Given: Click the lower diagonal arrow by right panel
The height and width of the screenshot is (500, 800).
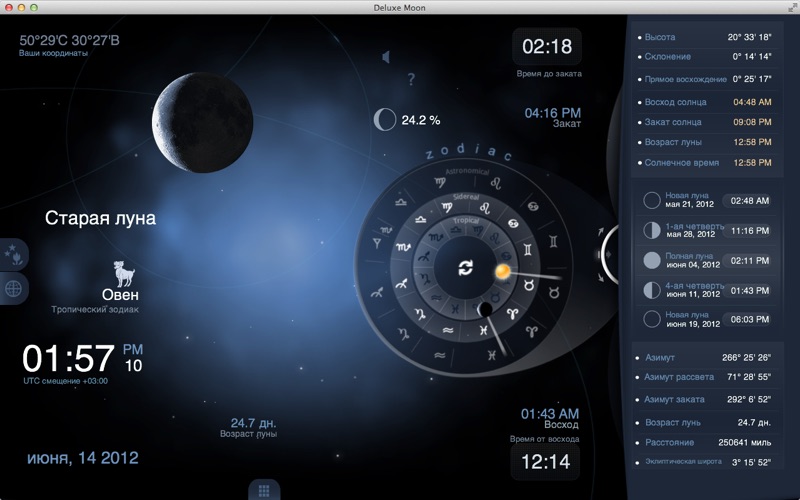Looking at the screenshot, I should pos(601,277).
